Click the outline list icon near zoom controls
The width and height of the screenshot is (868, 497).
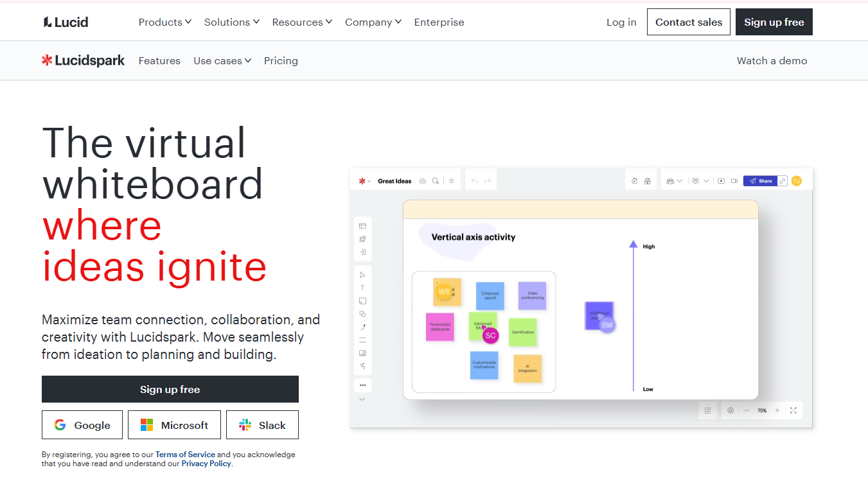point(707,410)
